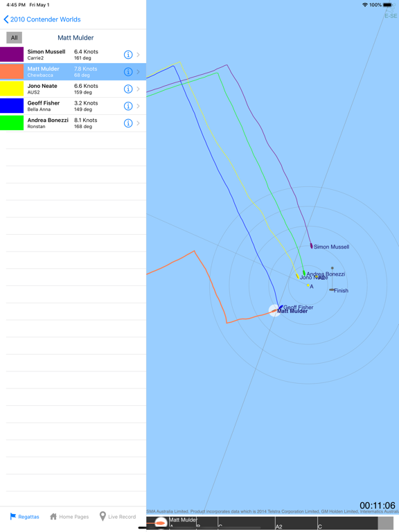
Task: Click the 00:11:06 race timer
Action: [378, 506]
